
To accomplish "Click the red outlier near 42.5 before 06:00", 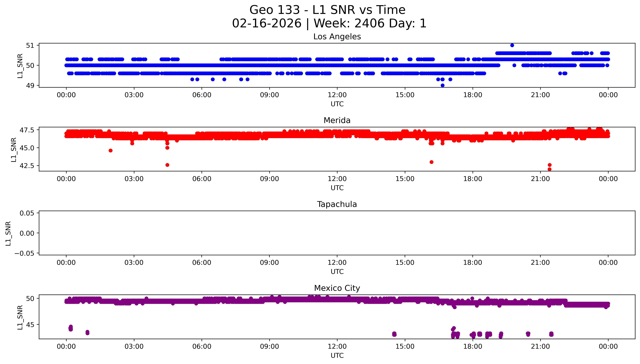I will 167,165.
